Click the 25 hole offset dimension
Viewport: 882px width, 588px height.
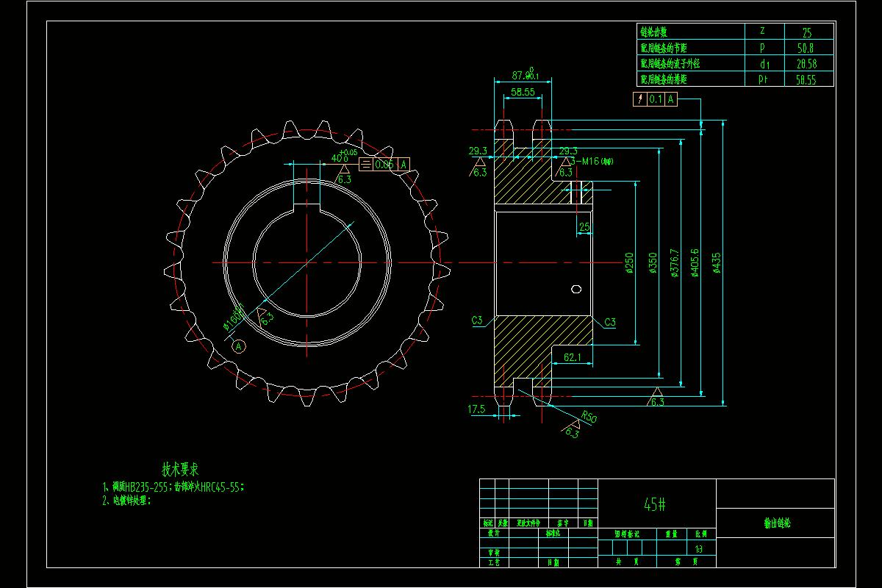pos(584,227)
